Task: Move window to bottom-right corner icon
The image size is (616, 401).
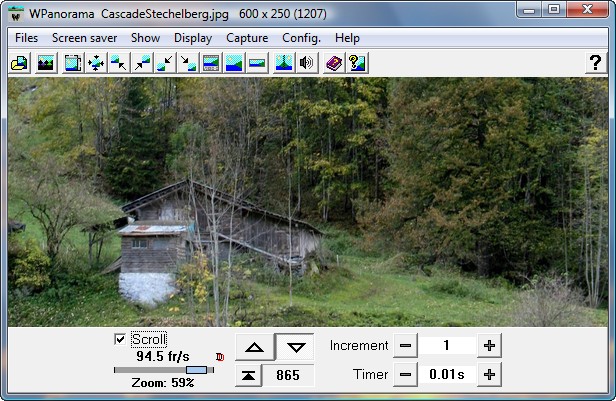Action: [188, 63]
